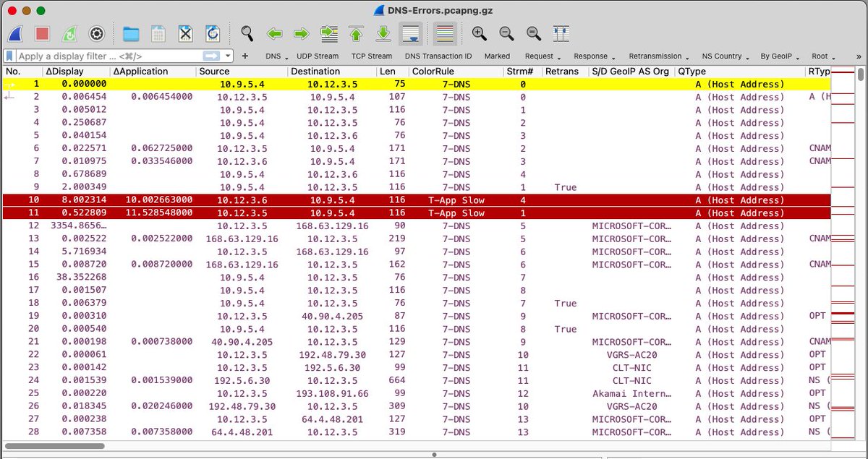The image size is (868, 459).
Task: Expand the Request filter menu
Action: 543,56
